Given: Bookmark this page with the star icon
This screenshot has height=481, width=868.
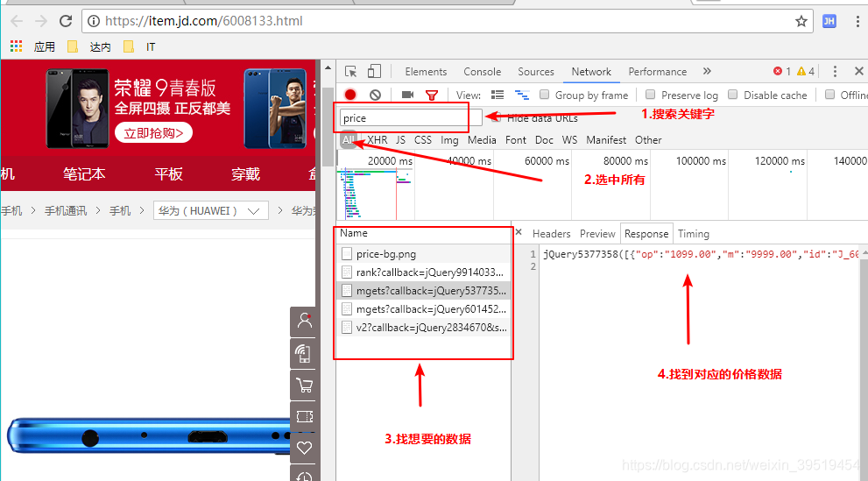Looking at the screenshot, I should click(801, 21).
